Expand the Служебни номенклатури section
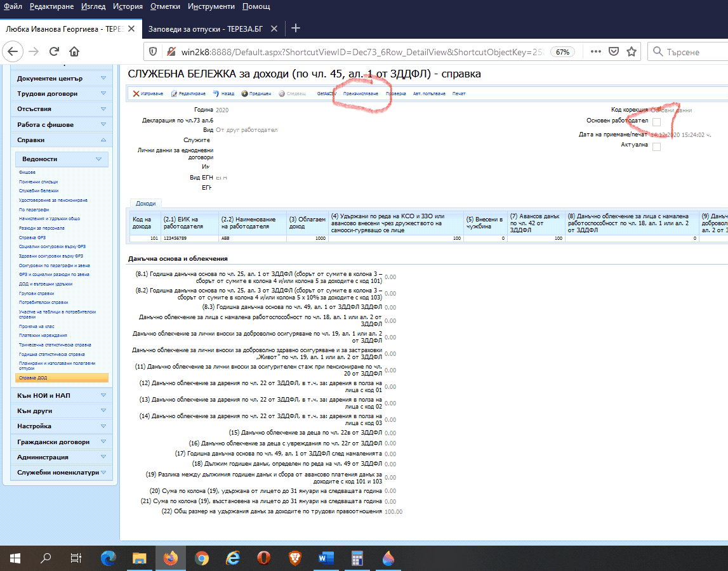This screenshot has width=728, height=571. 62,473
